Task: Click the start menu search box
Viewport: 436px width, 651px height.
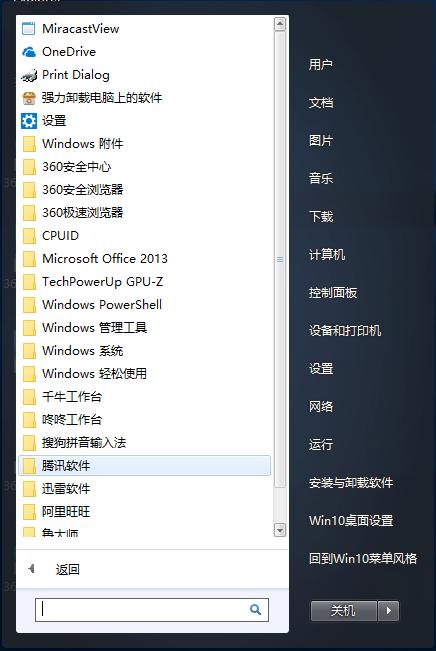Action: pos(152,609)
